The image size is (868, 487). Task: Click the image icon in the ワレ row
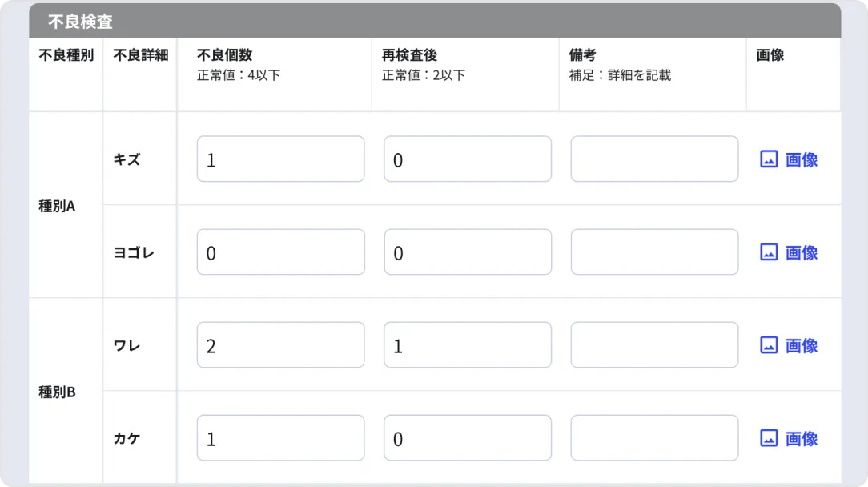[769, 345]
